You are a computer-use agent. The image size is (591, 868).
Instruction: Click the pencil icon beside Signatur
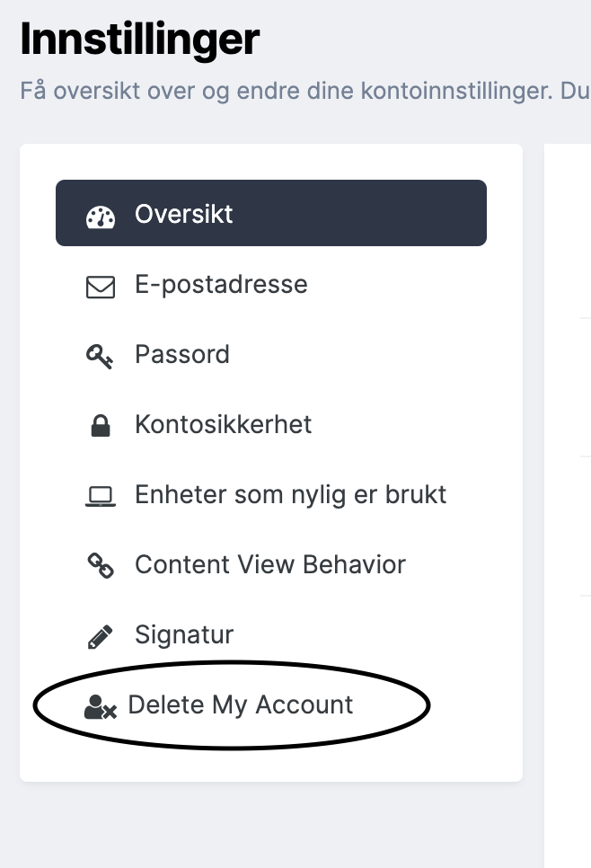point(101,636)
